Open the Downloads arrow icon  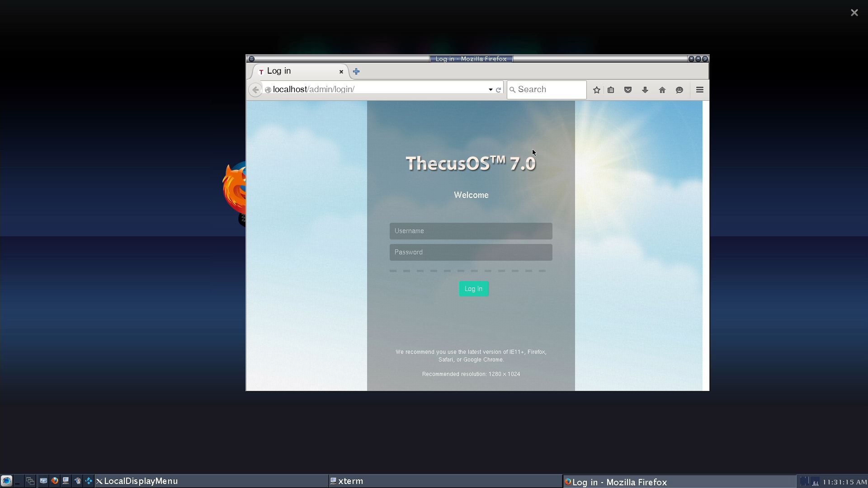[645, 89]
